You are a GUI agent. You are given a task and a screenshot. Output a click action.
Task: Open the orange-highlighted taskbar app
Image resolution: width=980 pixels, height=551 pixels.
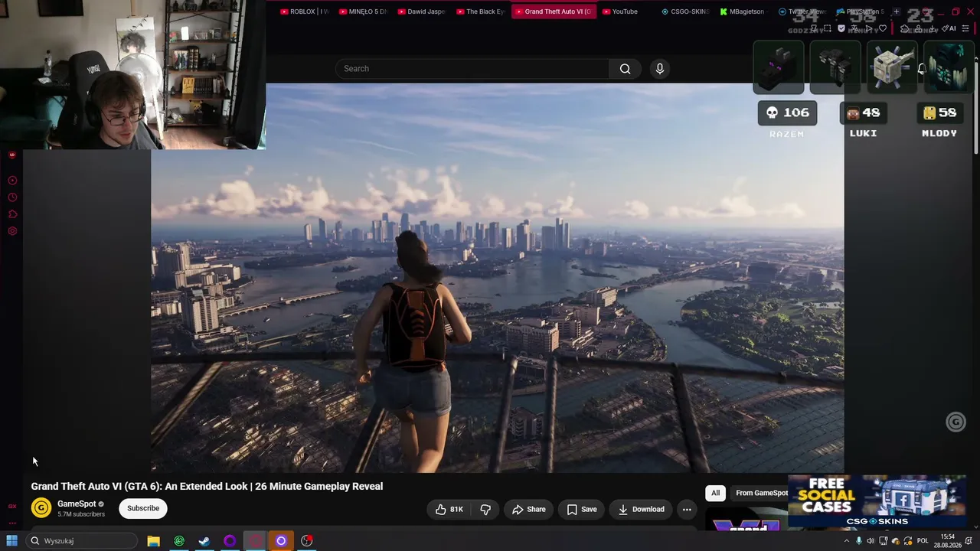tap(281, 541)
